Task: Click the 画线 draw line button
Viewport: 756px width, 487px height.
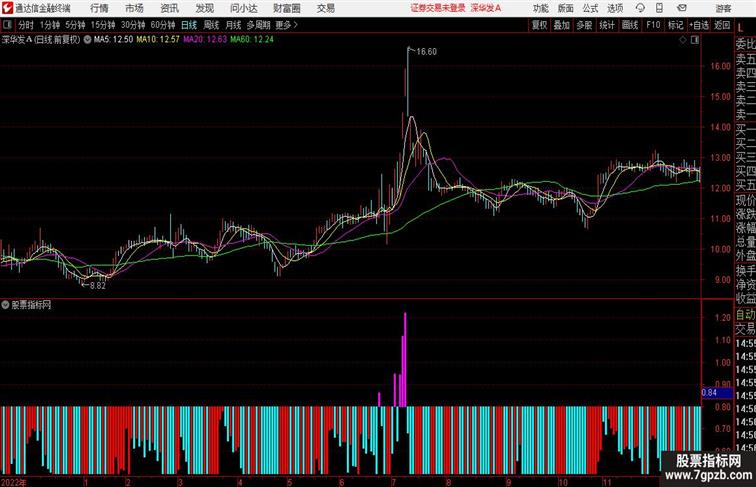Action: (x=630, y=25)
